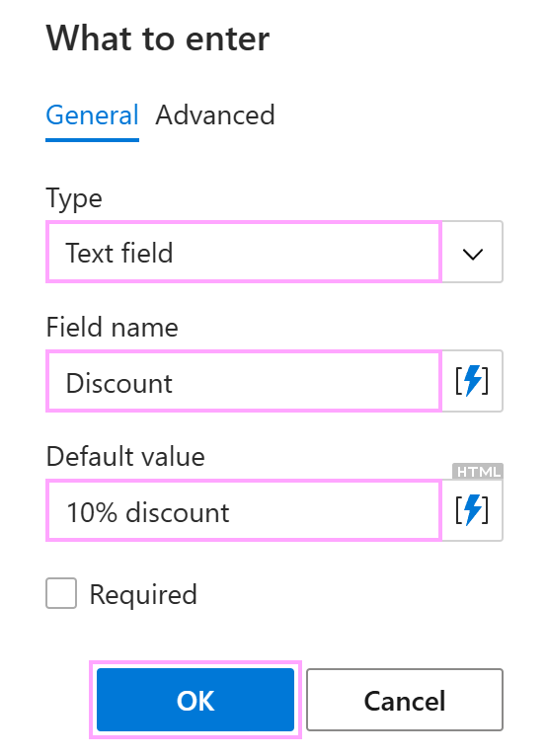
Task: Select the 'Field name' label
Action: click(112, 327)
